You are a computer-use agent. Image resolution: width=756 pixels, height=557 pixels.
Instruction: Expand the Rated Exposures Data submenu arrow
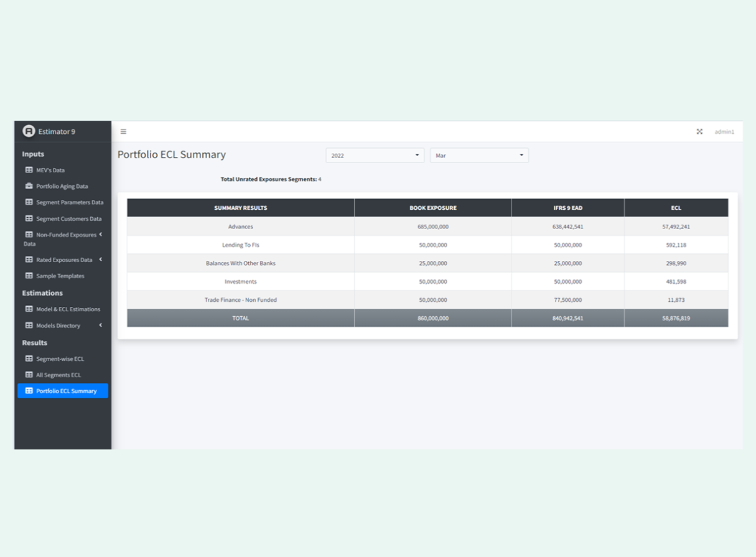click(x=100, y=260)
